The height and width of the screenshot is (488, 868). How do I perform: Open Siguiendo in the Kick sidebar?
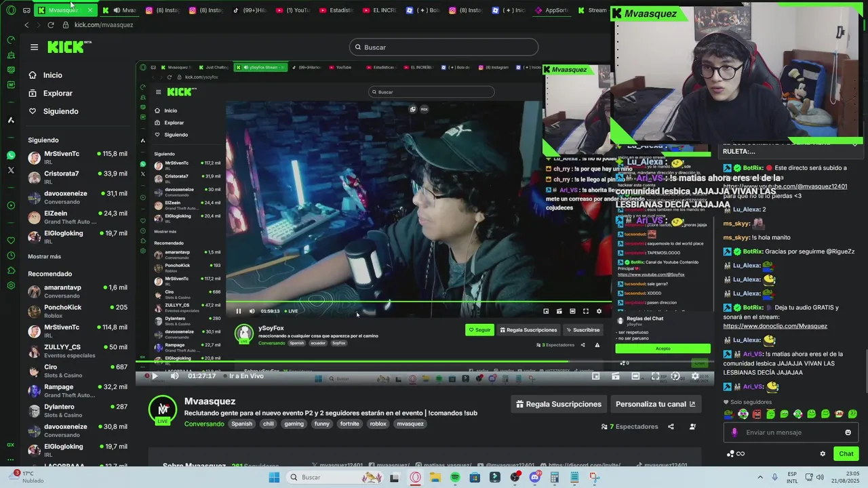(x=60, y=111)
